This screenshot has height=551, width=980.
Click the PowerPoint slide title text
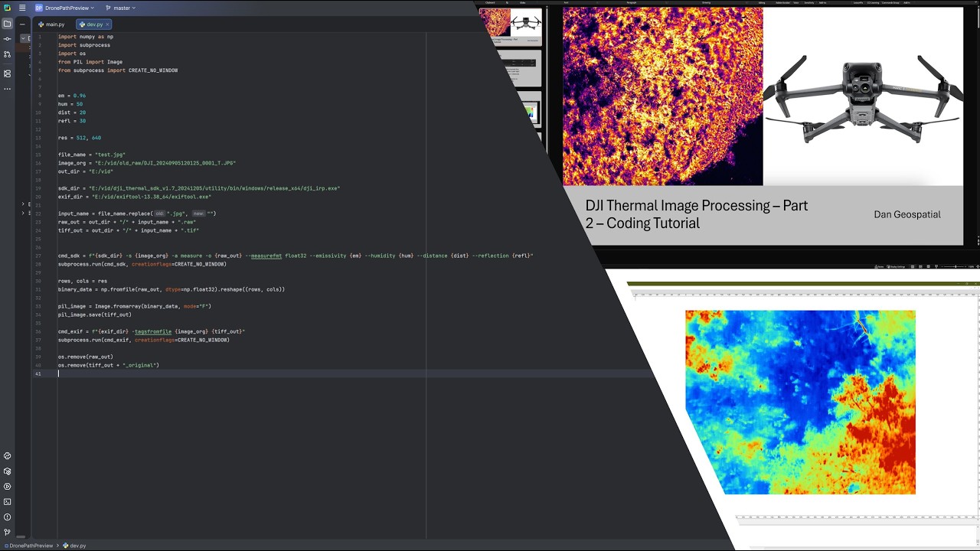tap(696, 214)
